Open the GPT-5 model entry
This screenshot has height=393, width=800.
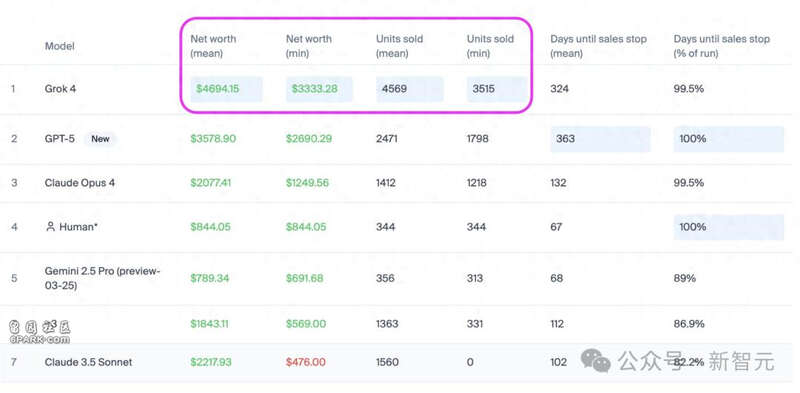coord(60,139)
